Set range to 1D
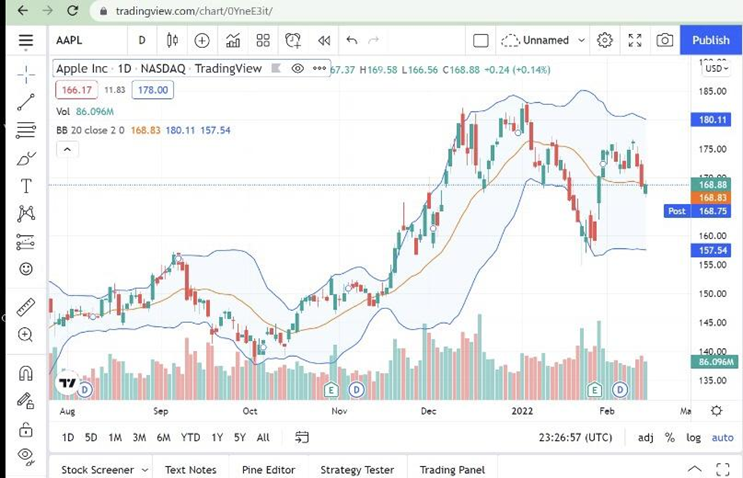This screenshot has height=478, width=743. tap(68, 437)
